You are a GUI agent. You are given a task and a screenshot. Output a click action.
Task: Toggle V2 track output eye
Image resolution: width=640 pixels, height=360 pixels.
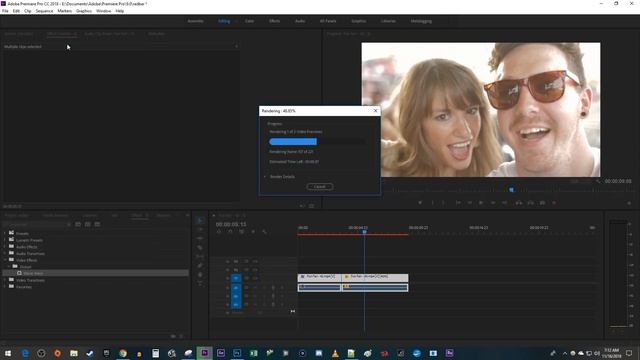(255, 270)
